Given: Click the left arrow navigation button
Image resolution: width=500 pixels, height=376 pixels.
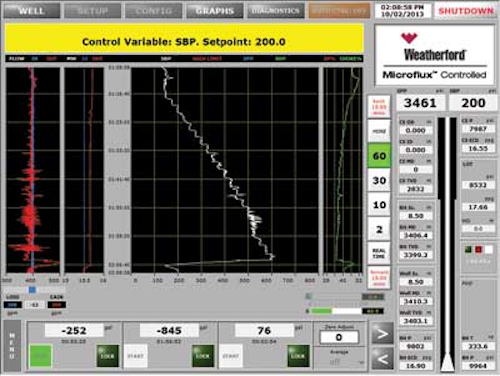Looking at the screenshot, I should click(x=382, y=359).
